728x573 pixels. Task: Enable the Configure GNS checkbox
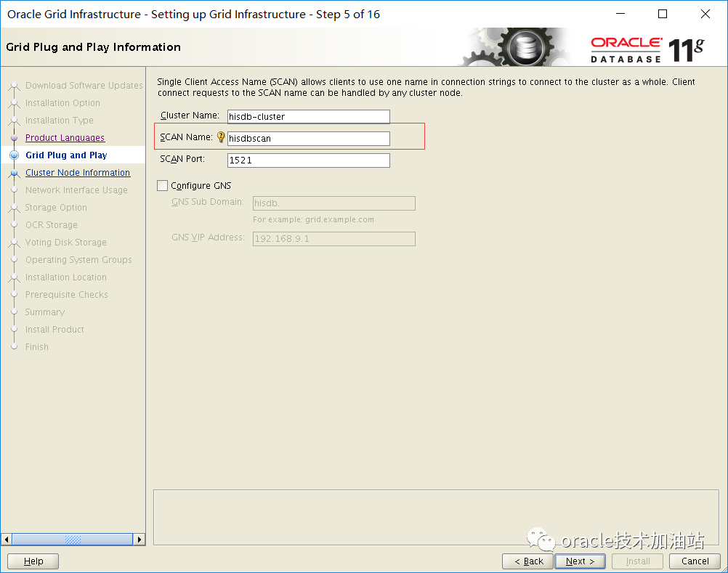click(x=162, y=186)
